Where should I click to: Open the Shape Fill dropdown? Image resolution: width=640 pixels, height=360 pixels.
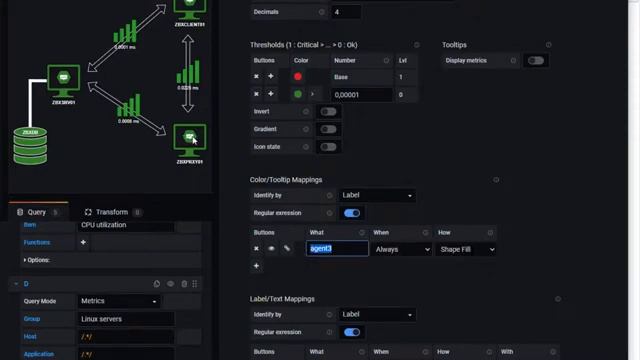pyautogui.click(x=466, y=249)
